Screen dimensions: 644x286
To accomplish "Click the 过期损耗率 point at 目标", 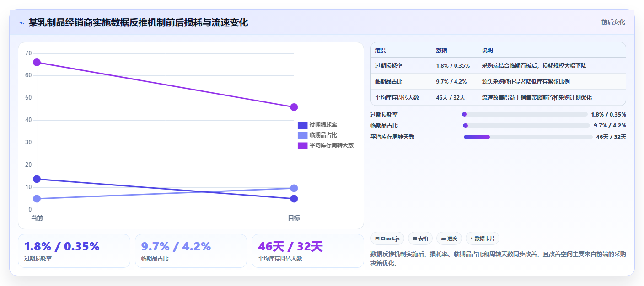I will 294,199.
